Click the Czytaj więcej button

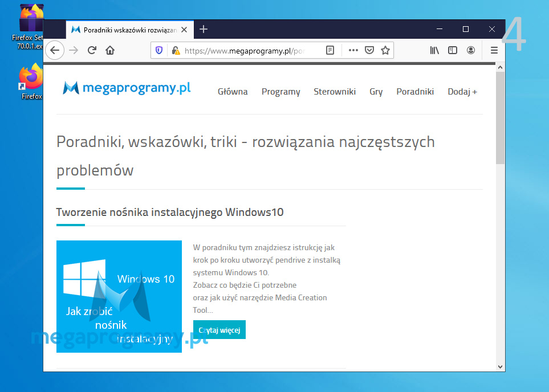pyautogui.click(x=219, y=330)
